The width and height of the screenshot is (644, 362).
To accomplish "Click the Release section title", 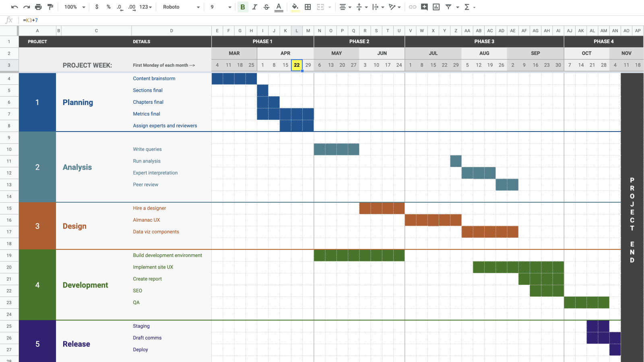I will 76,344.
